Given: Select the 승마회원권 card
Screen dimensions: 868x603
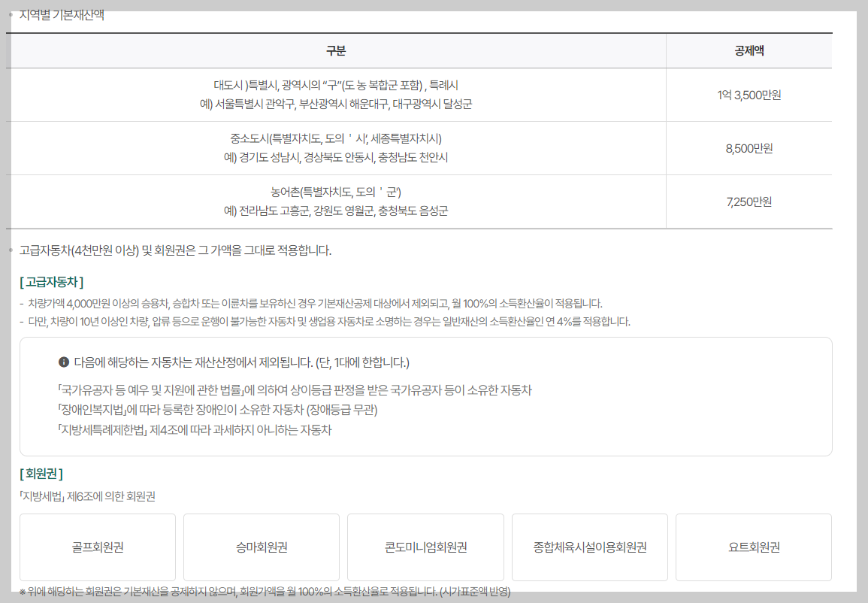Looking at the screenshot, I should click(x=261, y=547).
